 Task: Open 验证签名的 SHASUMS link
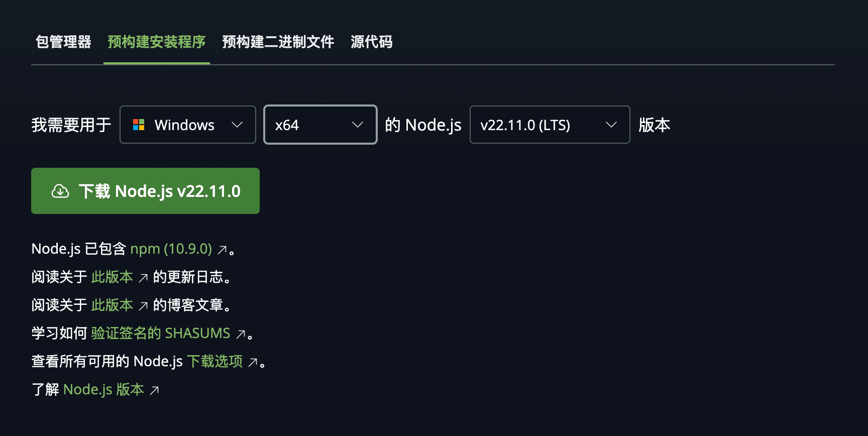[161, 333]
